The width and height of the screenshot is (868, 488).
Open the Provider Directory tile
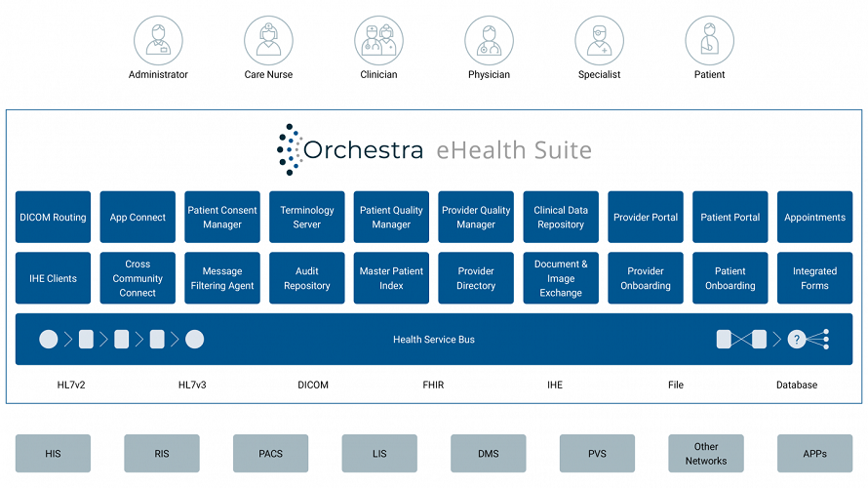(476, 278)
